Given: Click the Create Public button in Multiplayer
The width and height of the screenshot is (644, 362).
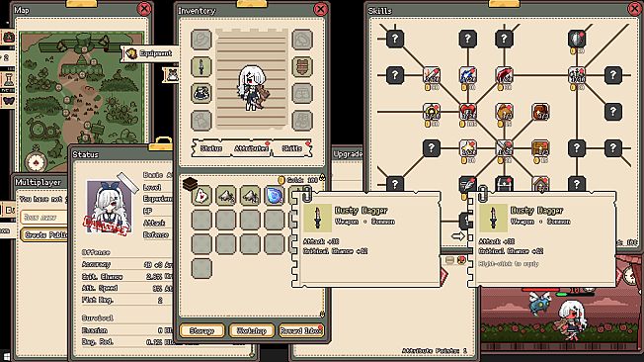Looking at the screenshot, I should [x=44, y=234].
